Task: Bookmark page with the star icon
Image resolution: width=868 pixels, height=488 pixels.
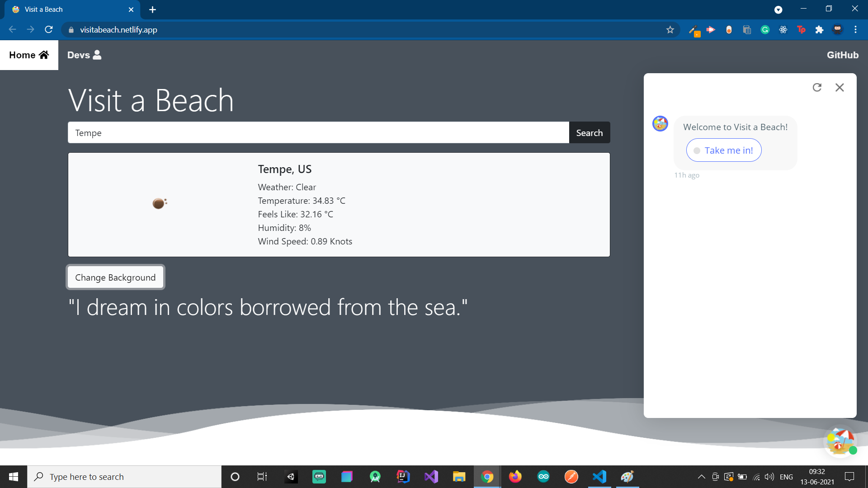Action: tap(670, 30)
